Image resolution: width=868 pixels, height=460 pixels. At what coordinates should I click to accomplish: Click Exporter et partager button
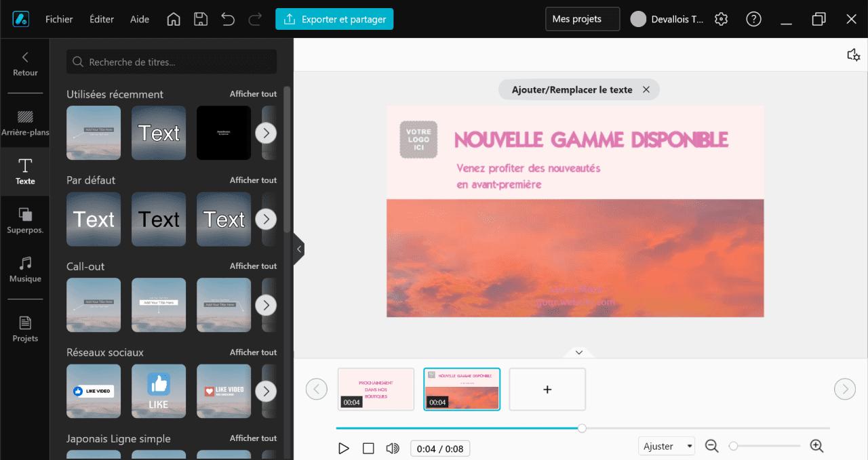334,19
